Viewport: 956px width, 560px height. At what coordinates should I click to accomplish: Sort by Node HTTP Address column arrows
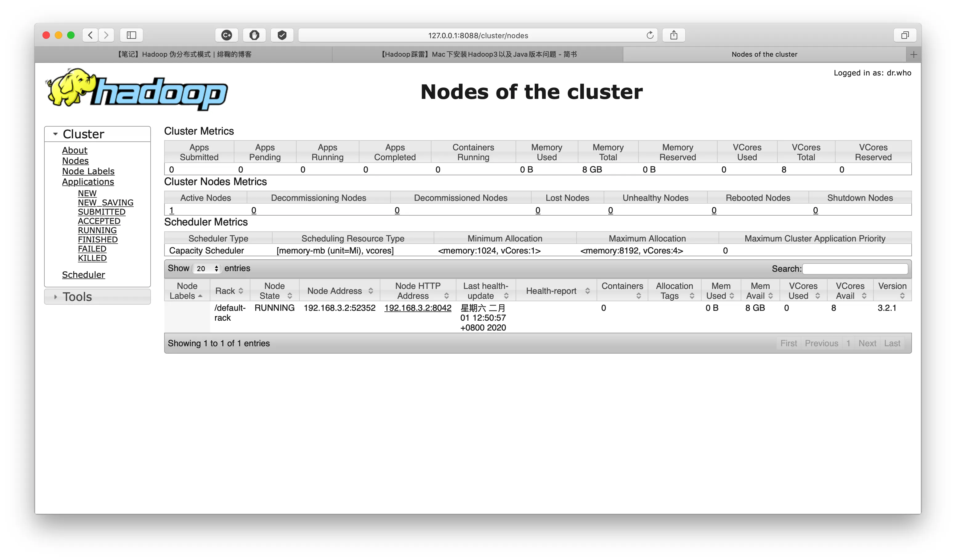[447, 296]
